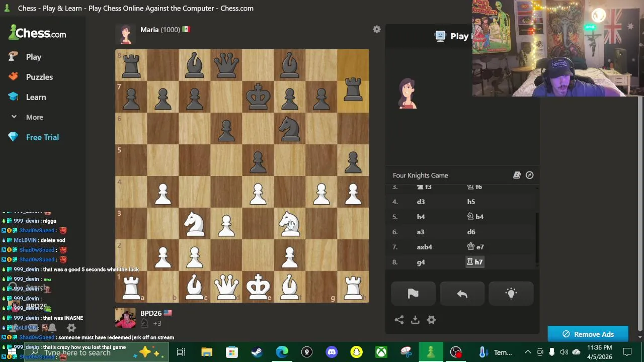Open the Chess.com home logo
Viewport: 644px width, 362px height.
tap(37, 33)
